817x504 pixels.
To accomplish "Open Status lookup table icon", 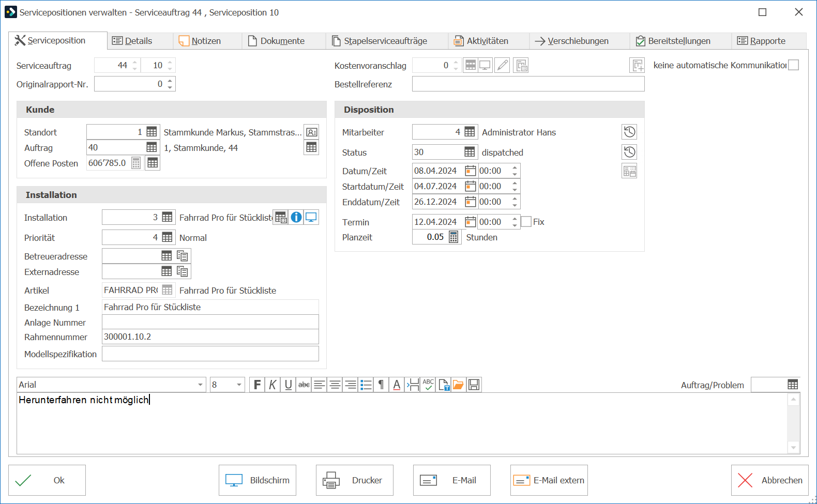I will 470,152.
